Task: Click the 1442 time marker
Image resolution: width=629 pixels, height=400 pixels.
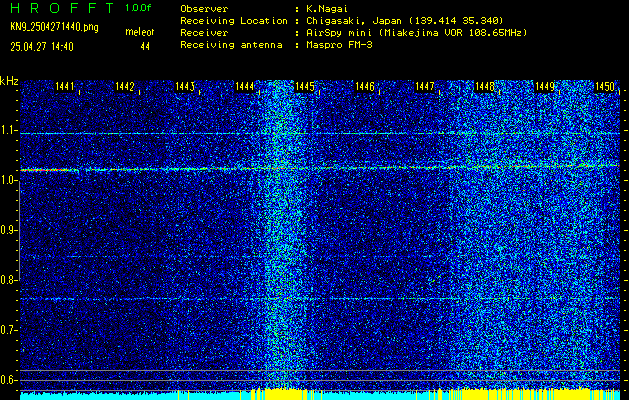Action: pos(124,86)
